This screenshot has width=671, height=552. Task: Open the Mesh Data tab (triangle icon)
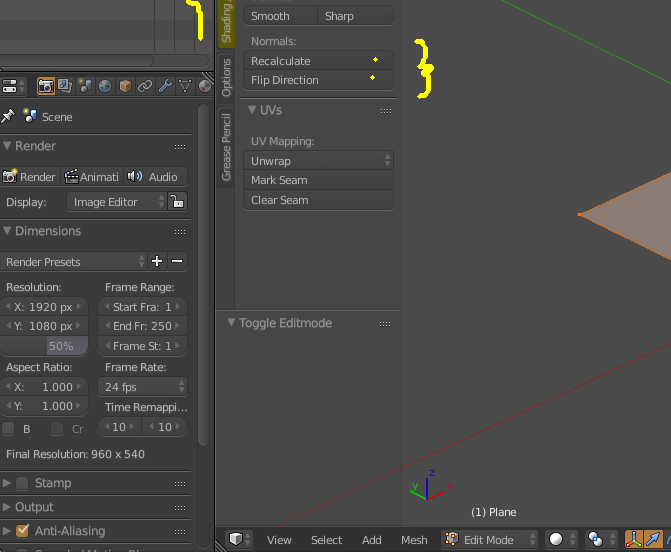pyautogui.click(x=185, y=86)
